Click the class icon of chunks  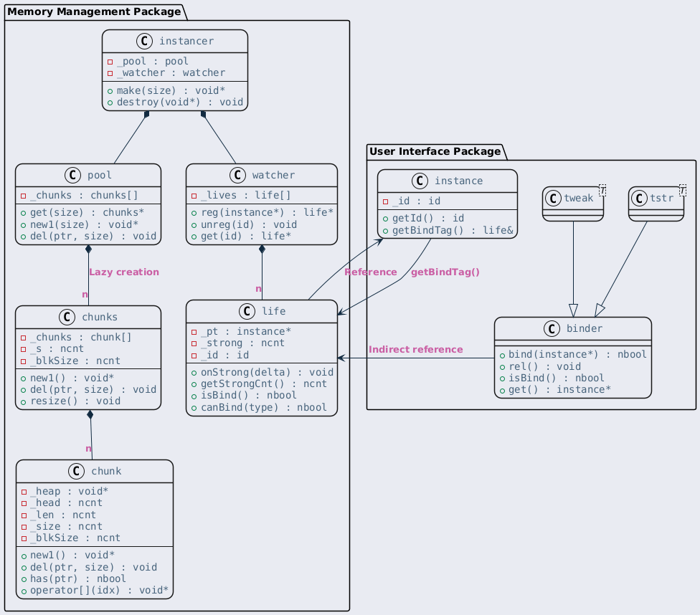pyautogui.click(x=67, y=317)
